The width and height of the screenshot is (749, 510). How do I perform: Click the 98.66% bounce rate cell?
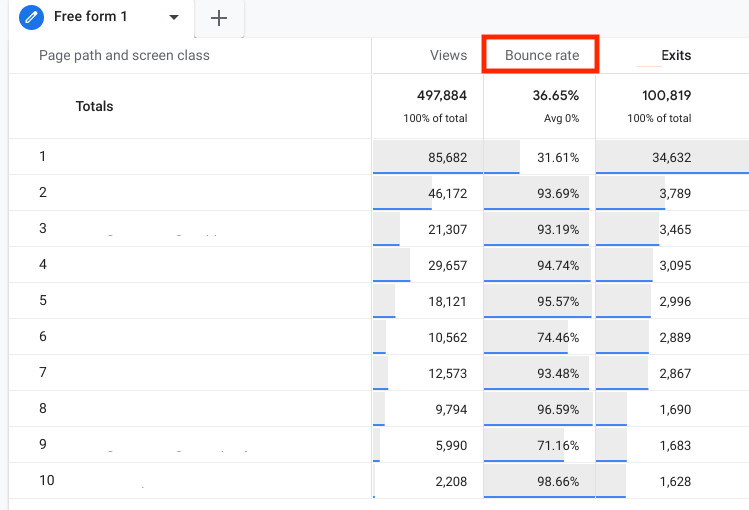539,481
